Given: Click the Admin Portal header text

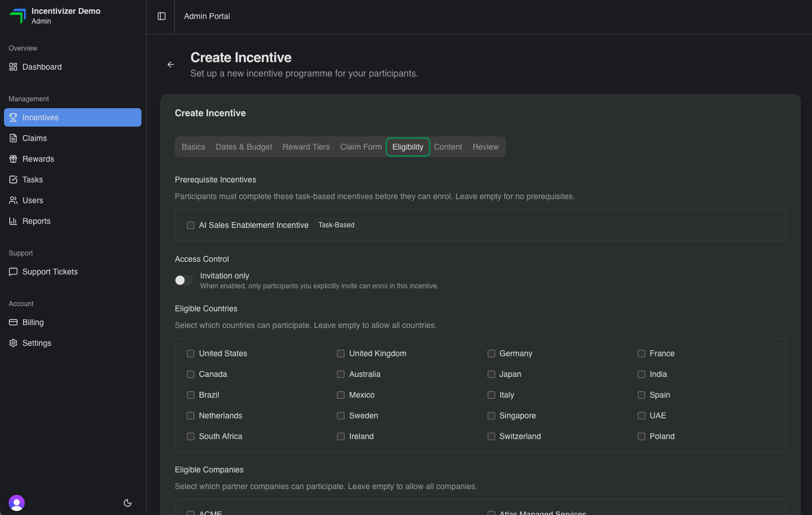Looking at the screenshot, I should click(207, 16).
